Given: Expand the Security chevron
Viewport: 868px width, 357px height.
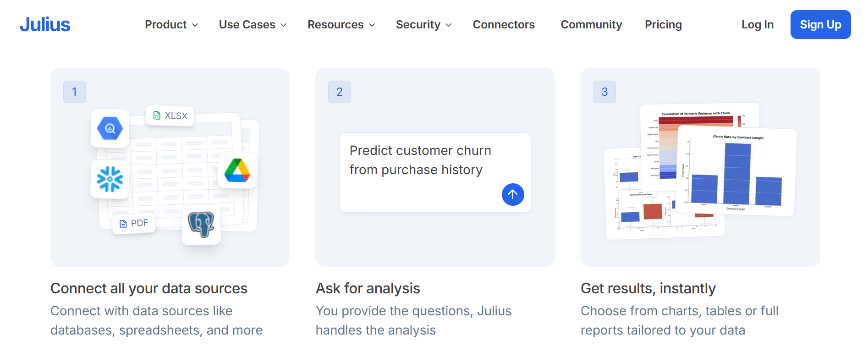Looking at the screenshot, I should tap(448, 25).
